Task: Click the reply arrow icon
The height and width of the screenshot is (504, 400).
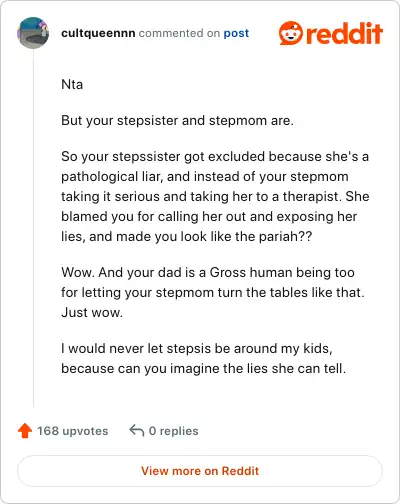Action: click(x=137, y=430)
